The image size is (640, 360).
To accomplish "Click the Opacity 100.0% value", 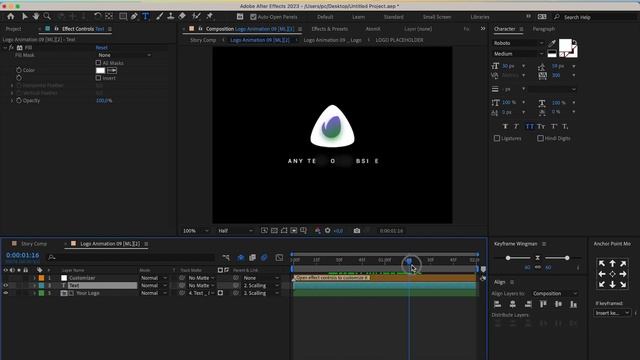I will tap(104, 100).
